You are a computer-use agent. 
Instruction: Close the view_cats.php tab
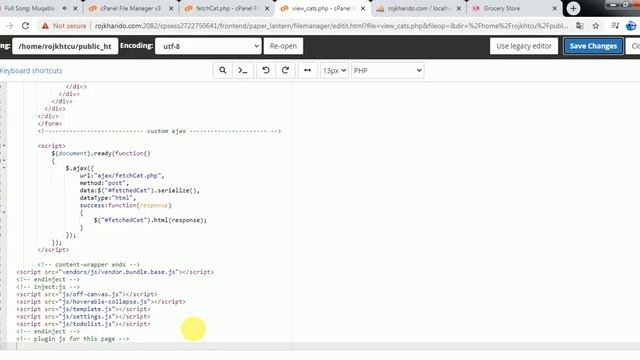[363, 8]
